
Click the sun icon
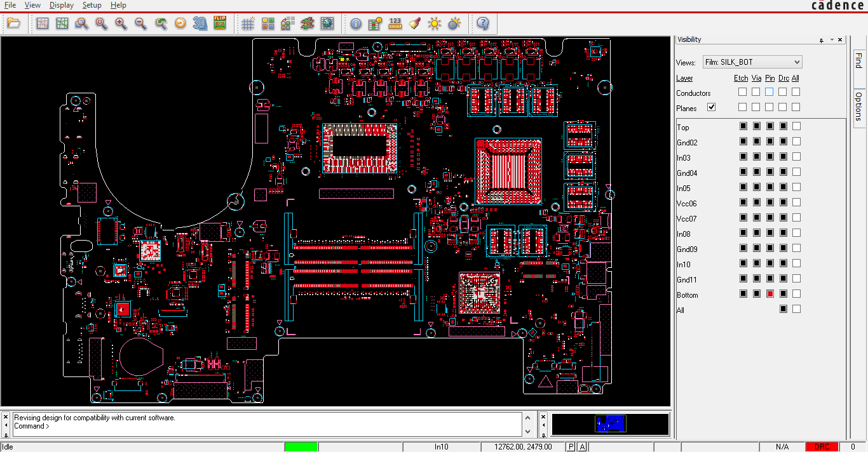tap(435, 24)
